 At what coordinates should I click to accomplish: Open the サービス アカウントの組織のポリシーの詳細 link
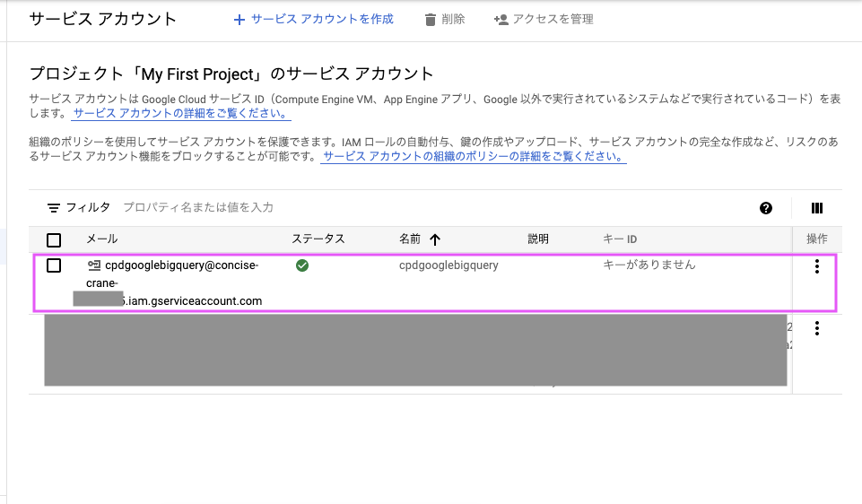[x=474, y=156]
